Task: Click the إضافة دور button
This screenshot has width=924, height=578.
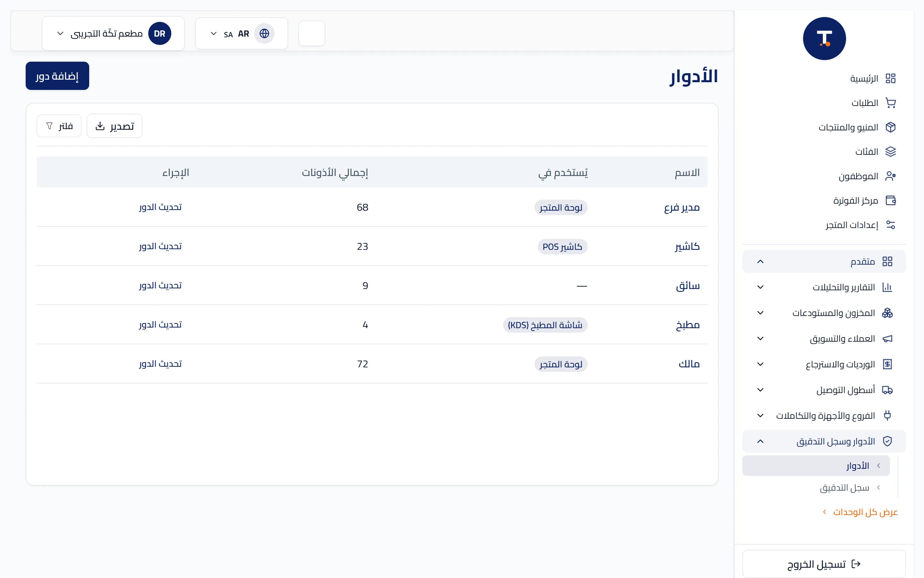Action: (x=57, y=76)
